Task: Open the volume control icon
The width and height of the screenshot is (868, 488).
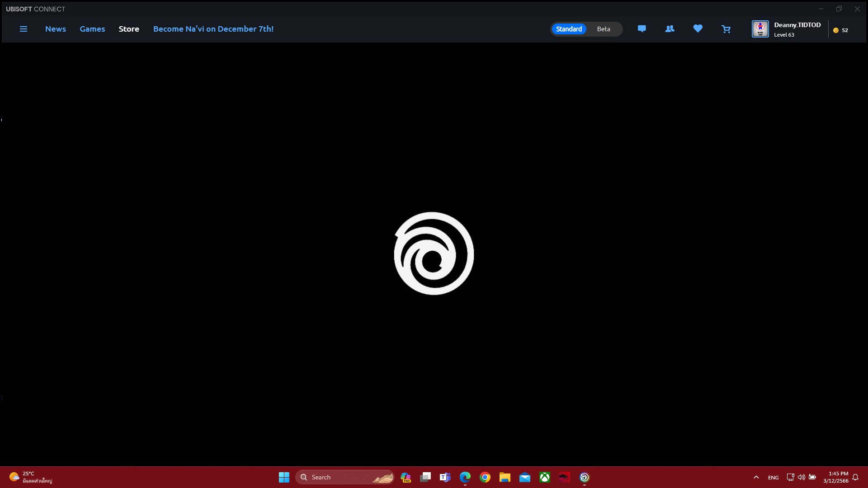Action: click(x=801, y=477)
